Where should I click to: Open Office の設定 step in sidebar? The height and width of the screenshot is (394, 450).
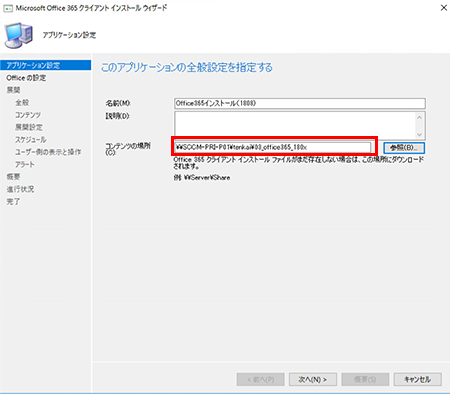tap(26, 78)
